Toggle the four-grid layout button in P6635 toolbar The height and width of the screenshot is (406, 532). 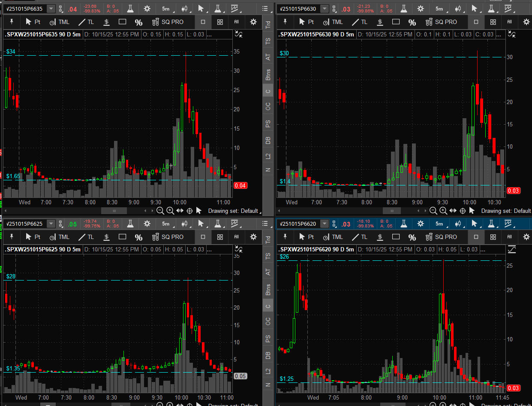coord(220,22)
